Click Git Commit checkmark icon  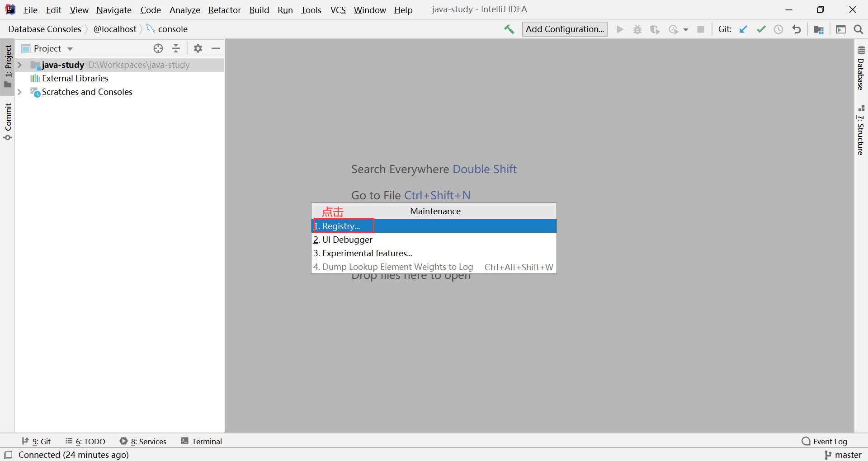tap(761, 29)
